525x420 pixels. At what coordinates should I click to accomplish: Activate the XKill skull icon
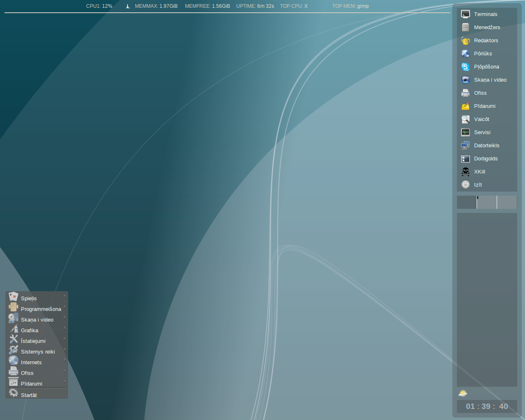[466, 172]
